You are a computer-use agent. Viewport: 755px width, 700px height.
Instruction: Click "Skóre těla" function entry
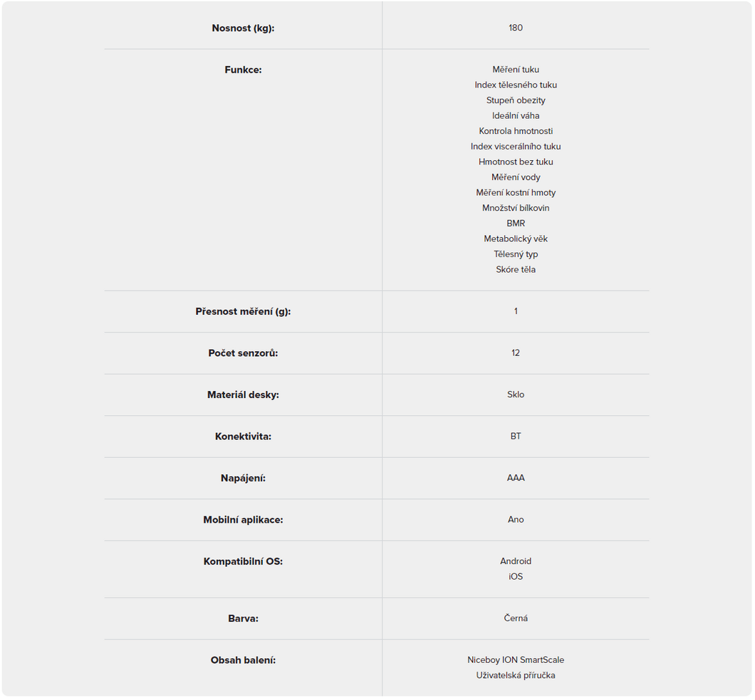(516, 270)
